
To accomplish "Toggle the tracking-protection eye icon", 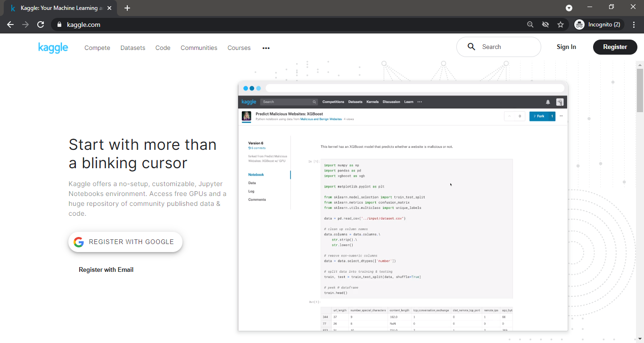I will tap(545, 24).
